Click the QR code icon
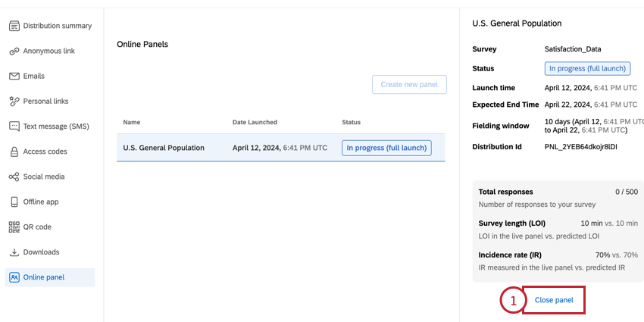 14,227
